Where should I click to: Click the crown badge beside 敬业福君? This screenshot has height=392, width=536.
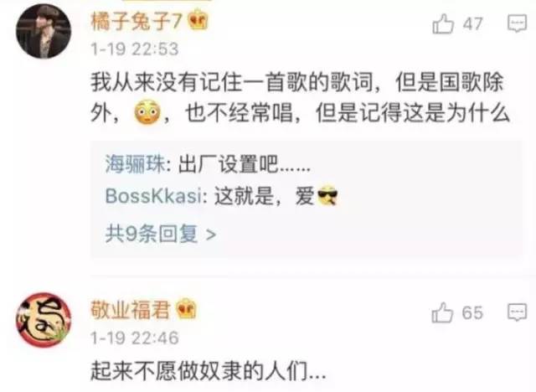coord(187,308)
